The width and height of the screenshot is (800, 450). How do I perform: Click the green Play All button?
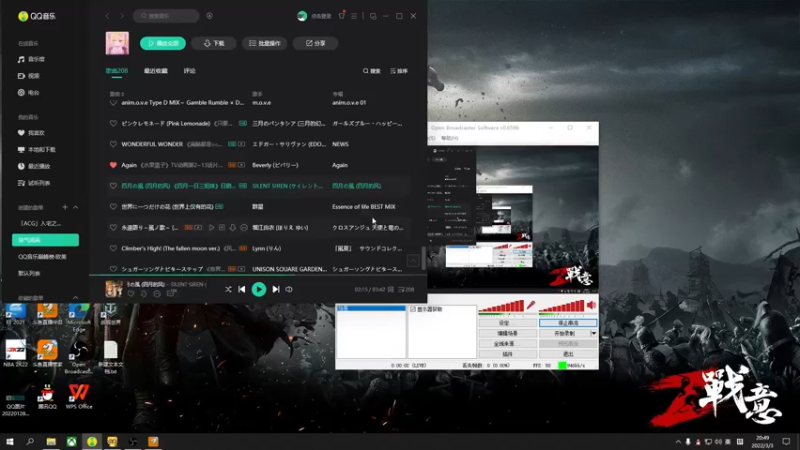163,43
